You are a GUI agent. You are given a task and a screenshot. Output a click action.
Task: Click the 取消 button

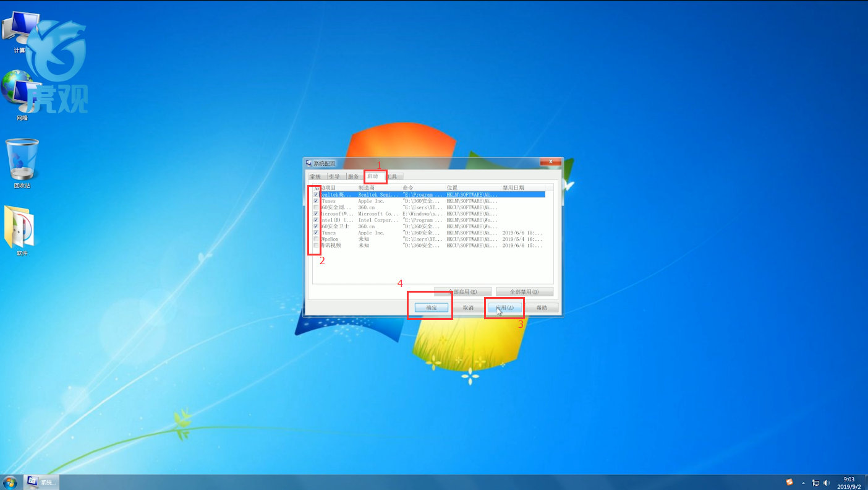468,307
